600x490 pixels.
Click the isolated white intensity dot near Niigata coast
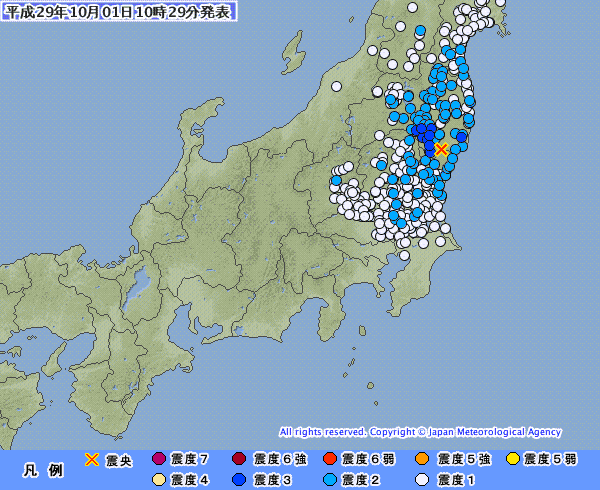[336, 86]
